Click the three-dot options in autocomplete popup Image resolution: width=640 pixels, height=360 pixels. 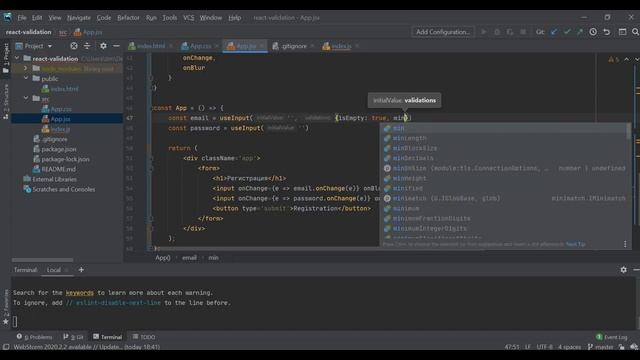[x=625, y=244]
